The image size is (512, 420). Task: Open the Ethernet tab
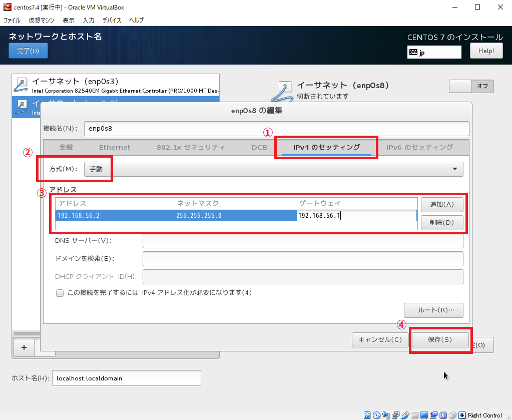click(x=115, y=147)
